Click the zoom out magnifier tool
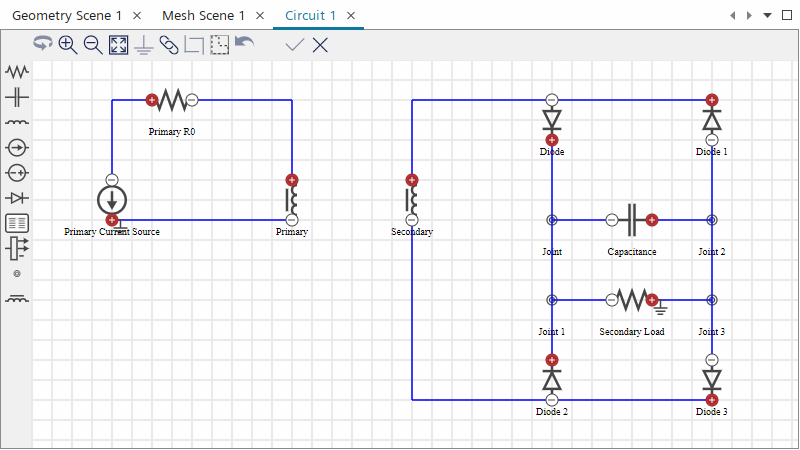The image size is (800, 450). pyautogui.click(x=93, y=44)
